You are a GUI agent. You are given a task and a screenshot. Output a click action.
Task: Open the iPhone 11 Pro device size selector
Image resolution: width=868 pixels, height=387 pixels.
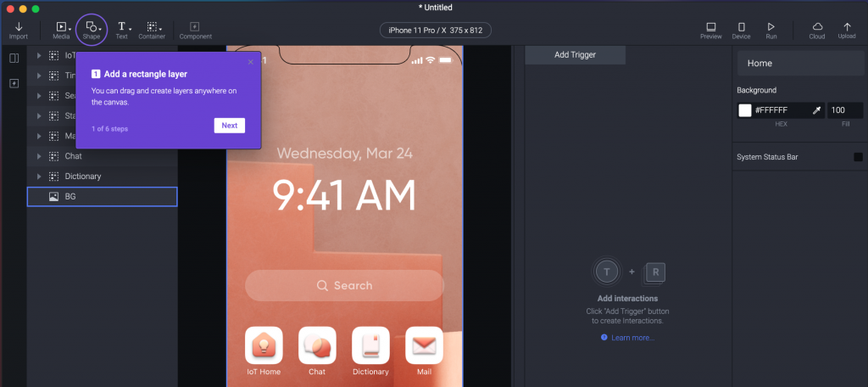435,30
